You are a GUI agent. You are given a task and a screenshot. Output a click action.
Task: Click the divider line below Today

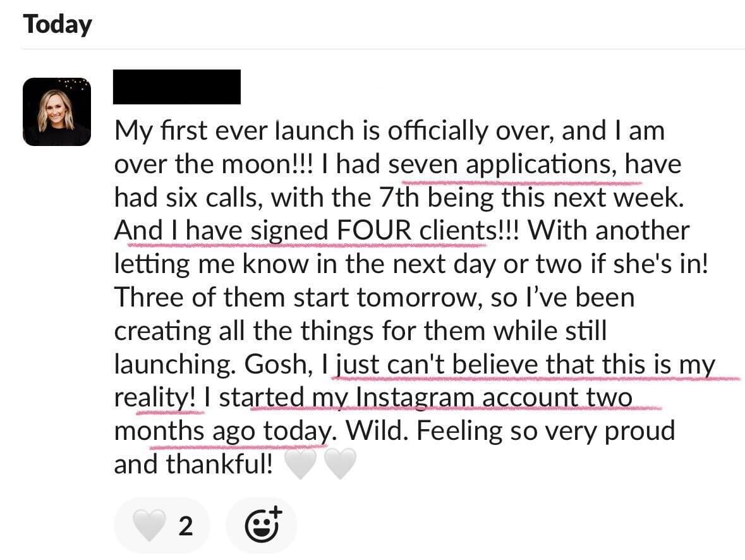coord(383,49)
